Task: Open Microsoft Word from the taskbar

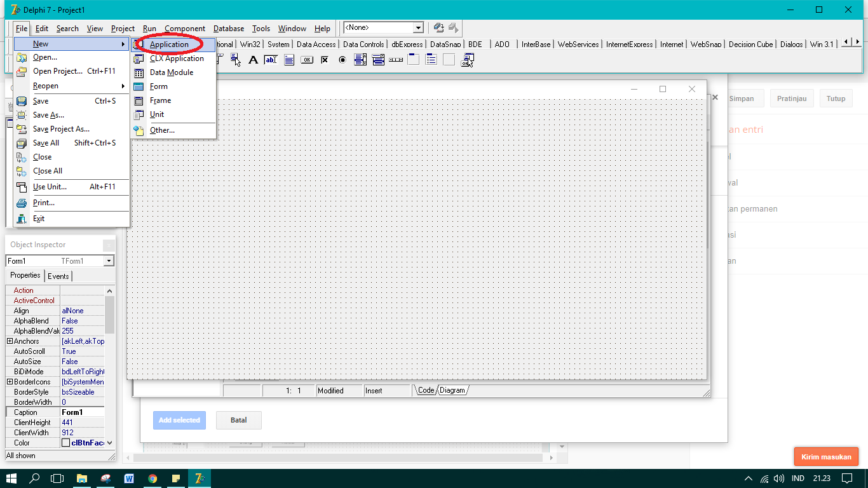Action: 129,478
